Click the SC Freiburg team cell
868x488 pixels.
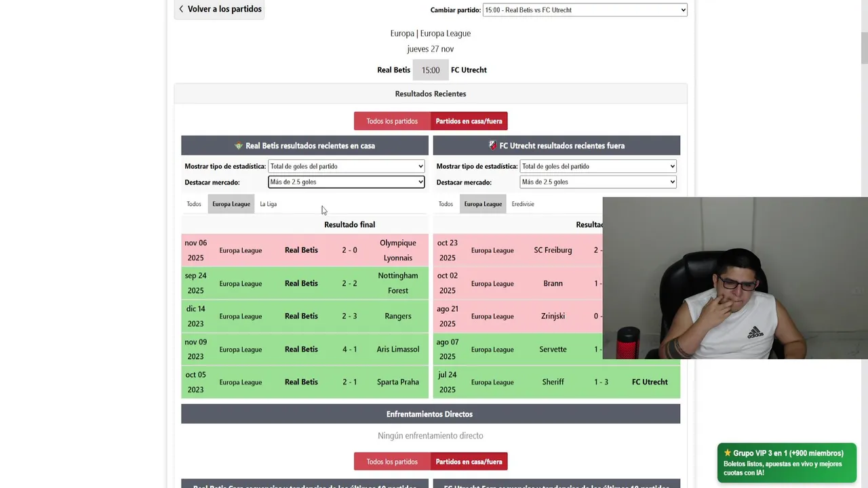[553, 250]
